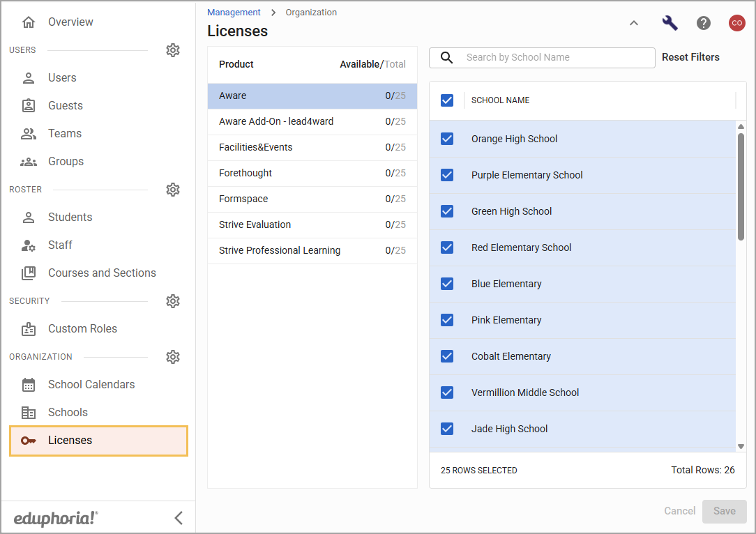Viewport: 756px width, 534px height.
Task: Navigate to Teams
Action: [x=65, y=134]
